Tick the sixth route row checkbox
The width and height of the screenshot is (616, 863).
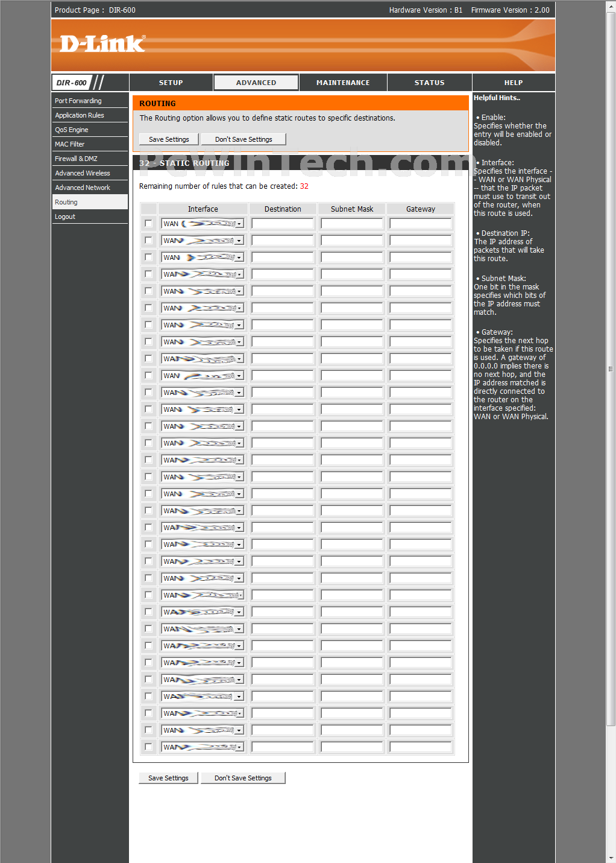pyautogui.click(x=148, y=308)
